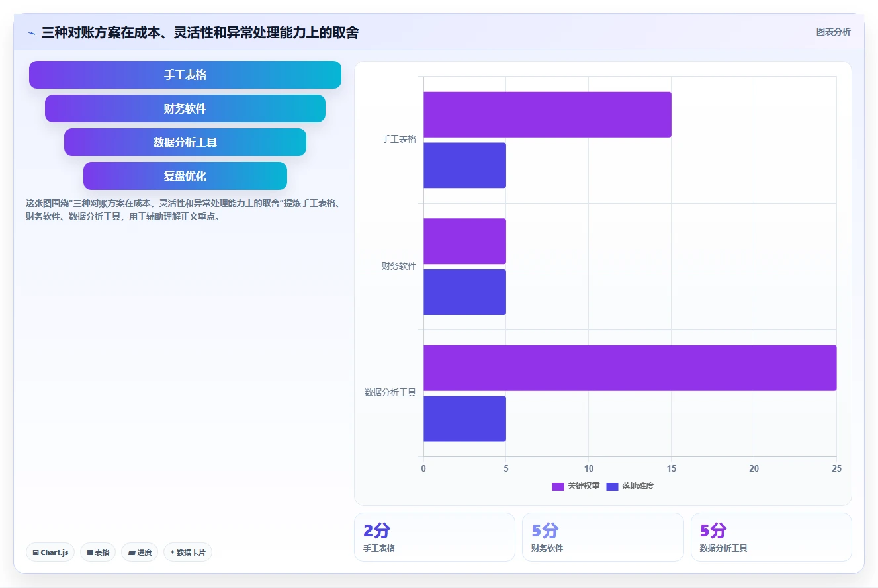Click the purple 关键权重 bar for 财务软件
This screenshot has width=878, height=588.
[464, 241]
